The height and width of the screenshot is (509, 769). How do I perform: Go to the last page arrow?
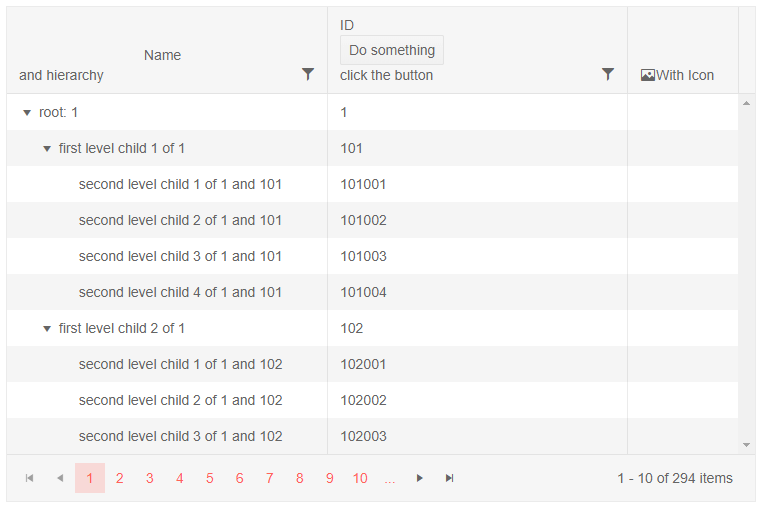pos(450,478)
